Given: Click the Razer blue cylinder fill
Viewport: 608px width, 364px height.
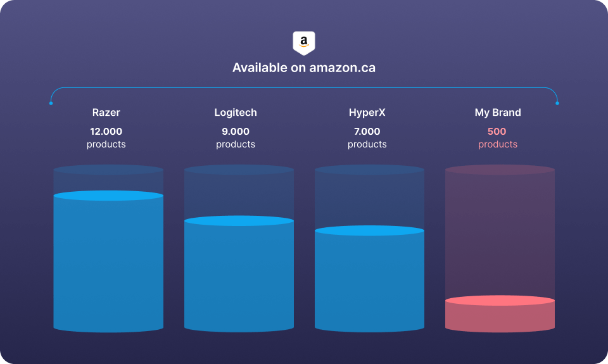Looking at the screenshot, I should click(108, 266).
